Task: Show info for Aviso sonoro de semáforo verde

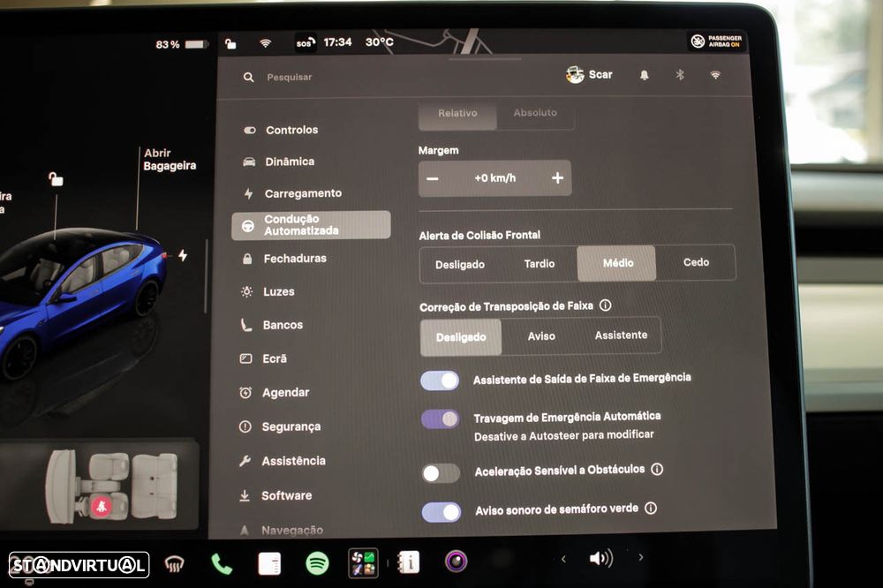Action: tap(651, 509)
